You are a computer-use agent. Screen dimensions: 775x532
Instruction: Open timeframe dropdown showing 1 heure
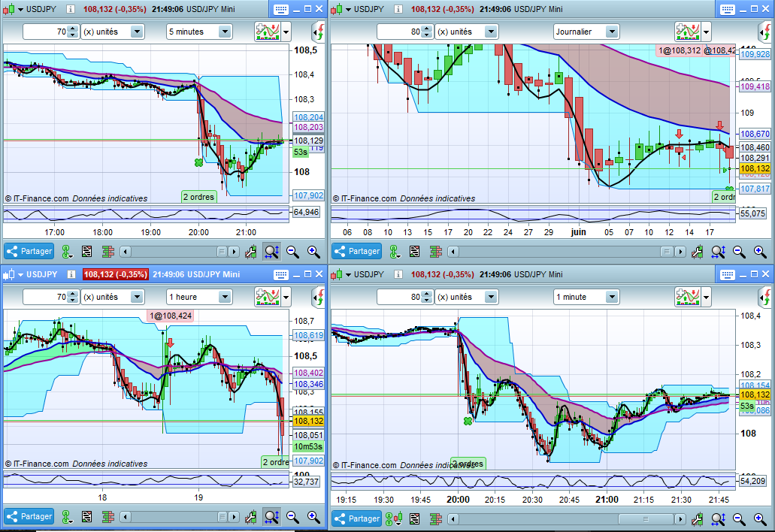199,298
